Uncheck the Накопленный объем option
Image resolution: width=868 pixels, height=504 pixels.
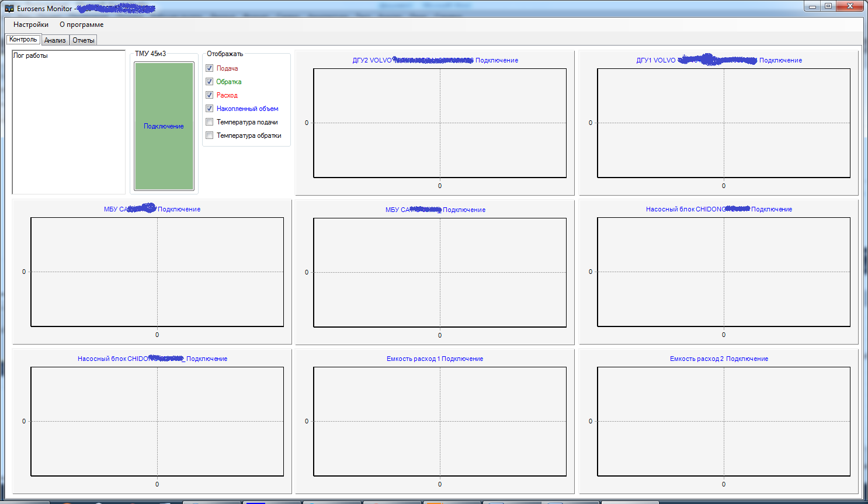[x=209, y=108]
